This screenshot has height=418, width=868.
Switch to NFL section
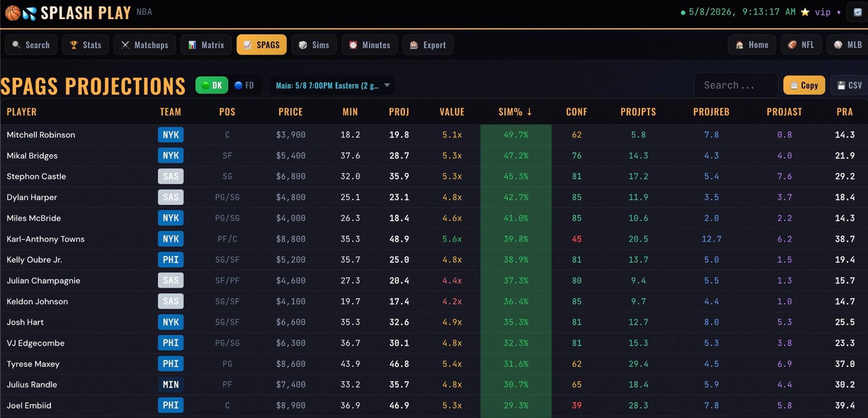coord(802,45)
